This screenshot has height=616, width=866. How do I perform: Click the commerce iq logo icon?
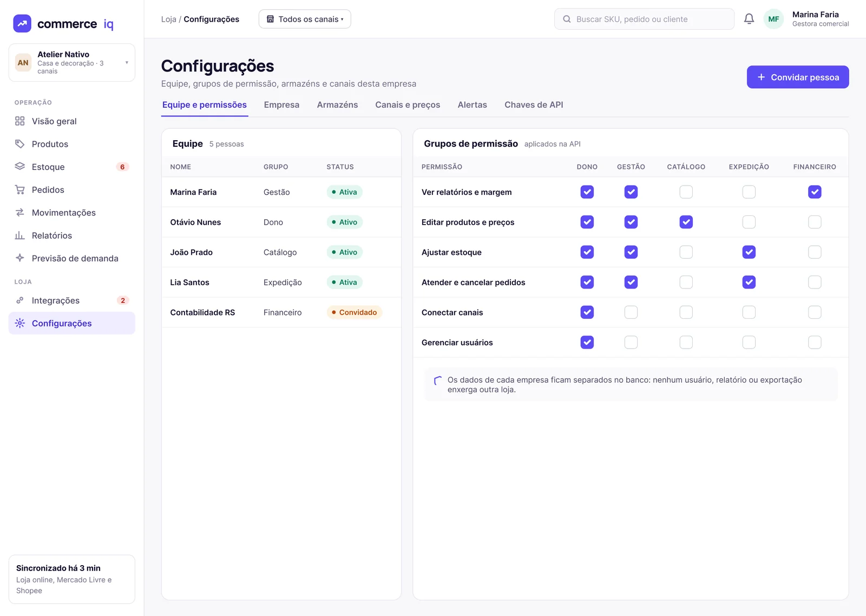[22, 24]
